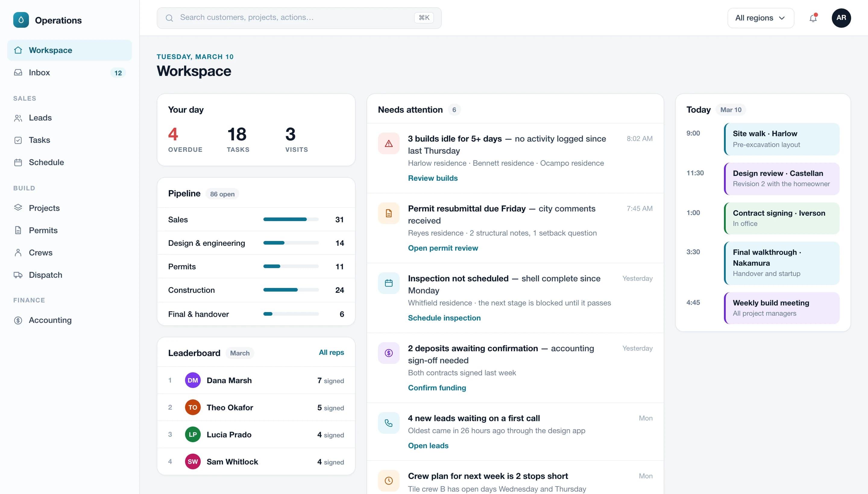Screen dimensions: 868x494
Task: Click the 4 Overdue stat
Action: pos(185,139)
